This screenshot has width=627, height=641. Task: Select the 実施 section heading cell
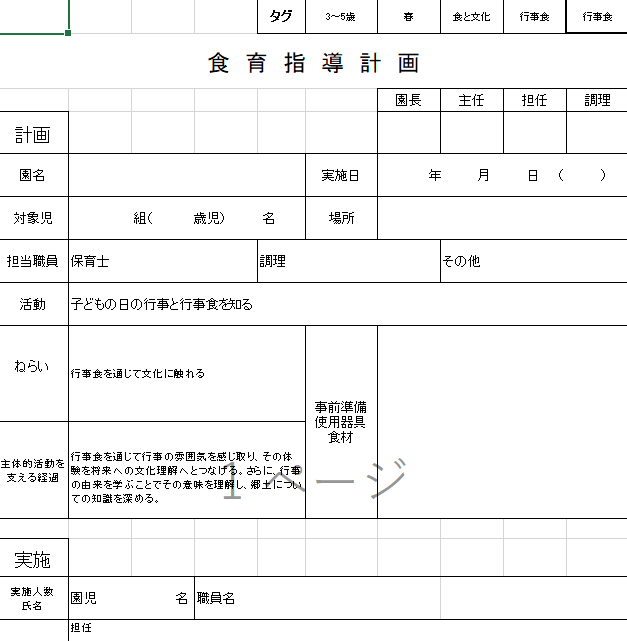pyautogui.click(x=34, y=558)
